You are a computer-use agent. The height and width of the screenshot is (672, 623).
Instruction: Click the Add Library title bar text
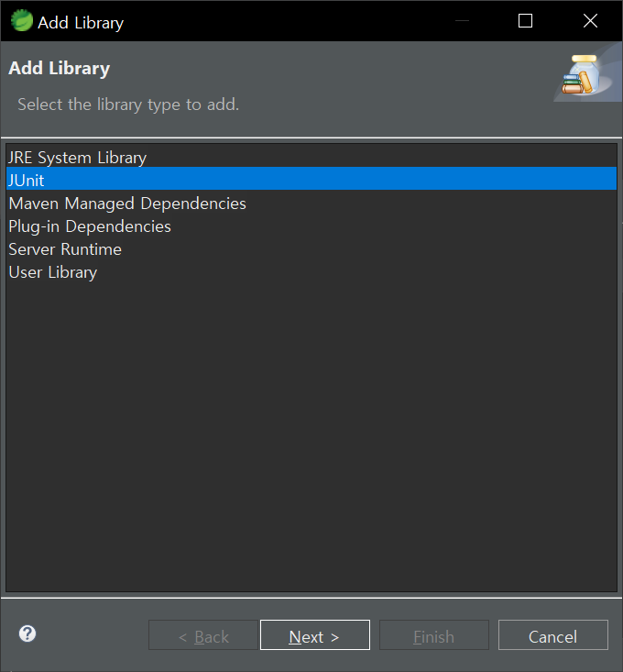81,22
